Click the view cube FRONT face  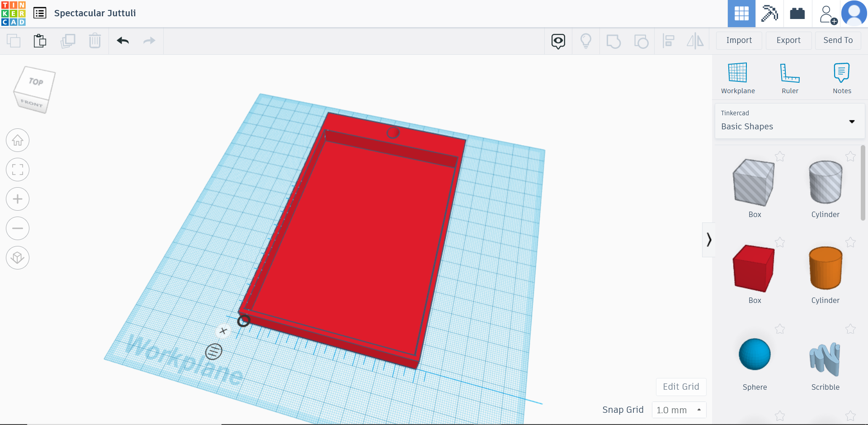(32, 103)
